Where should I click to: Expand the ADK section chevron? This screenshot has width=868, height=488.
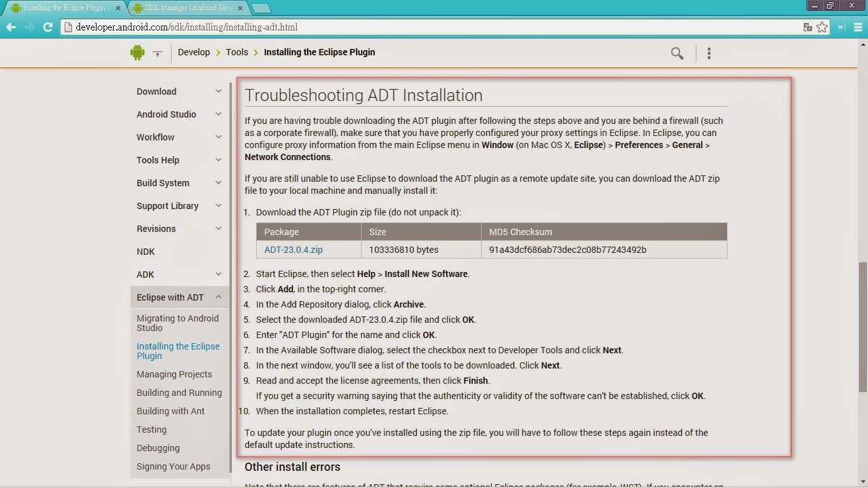tap(219, 274)
